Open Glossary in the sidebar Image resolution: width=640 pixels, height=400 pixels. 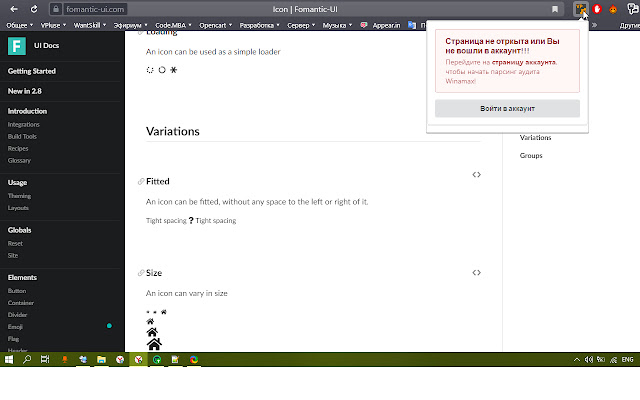click(19, 160)
